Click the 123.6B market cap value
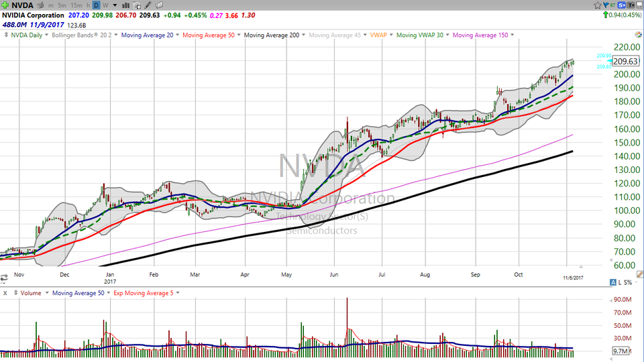Viewport: 644px width, 362px height. [76, 25]
